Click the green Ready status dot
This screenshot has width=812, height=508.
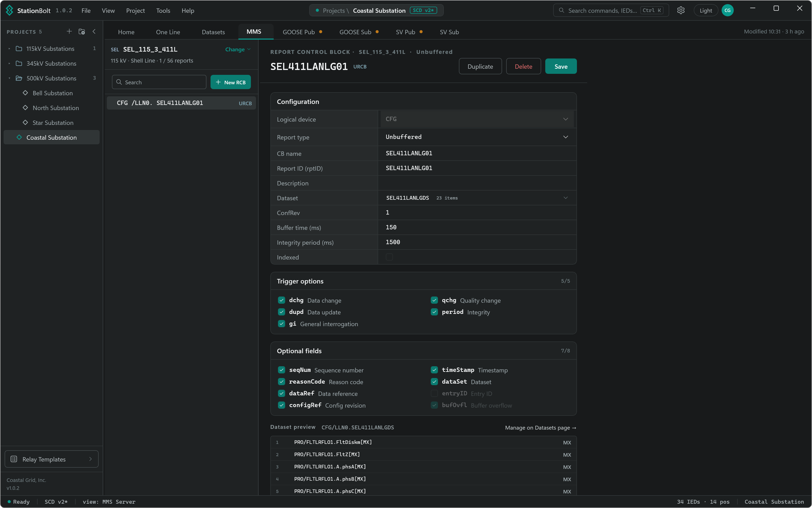pos(9,502)
